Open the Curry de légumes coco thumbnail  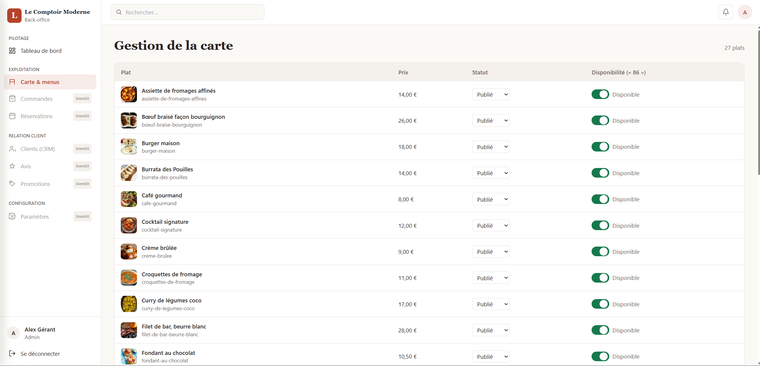(x=129, y=303)
